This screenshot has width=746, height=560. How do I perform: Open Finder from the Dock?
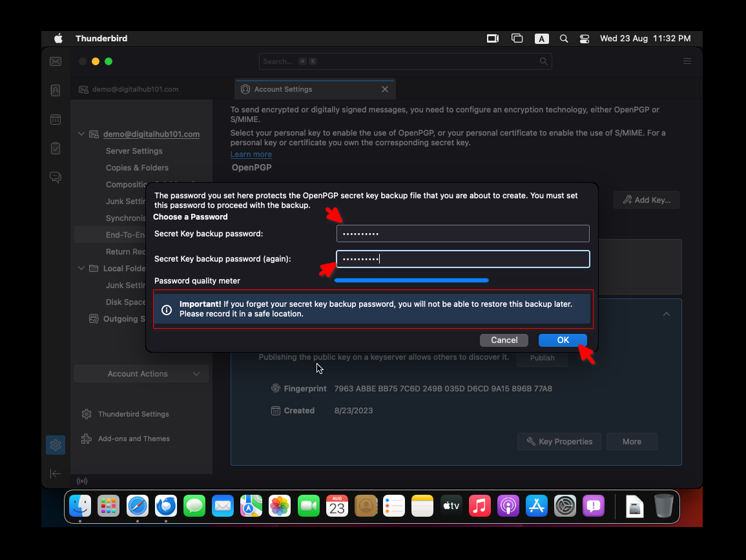click(x=80, y=506)
